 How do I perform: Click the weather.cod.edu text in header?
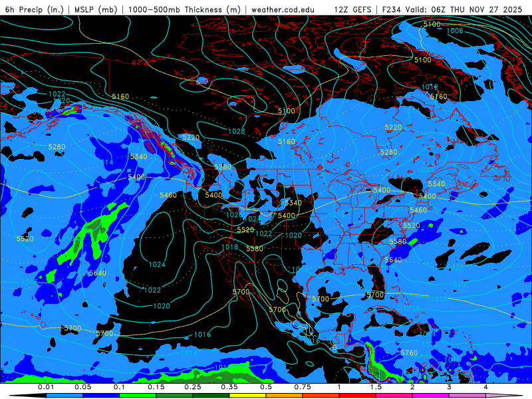click(283, 9)
